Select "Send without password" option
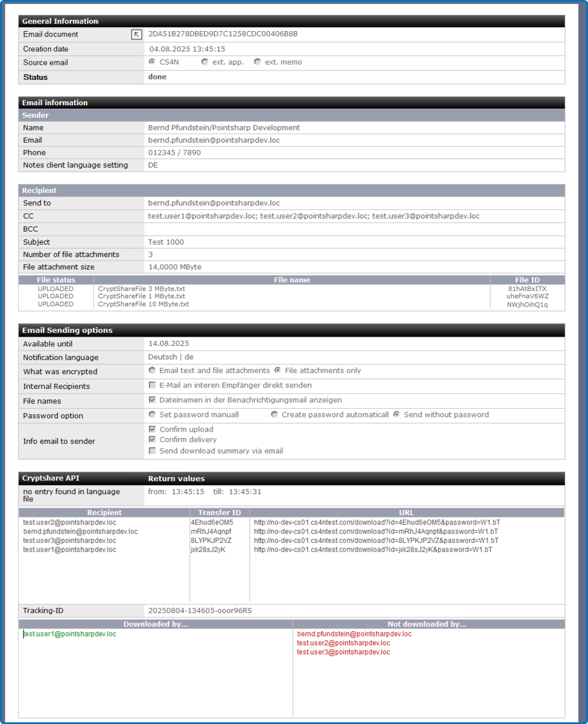The width and height of the screenshot is (588, 724). (x=396, y=414)
